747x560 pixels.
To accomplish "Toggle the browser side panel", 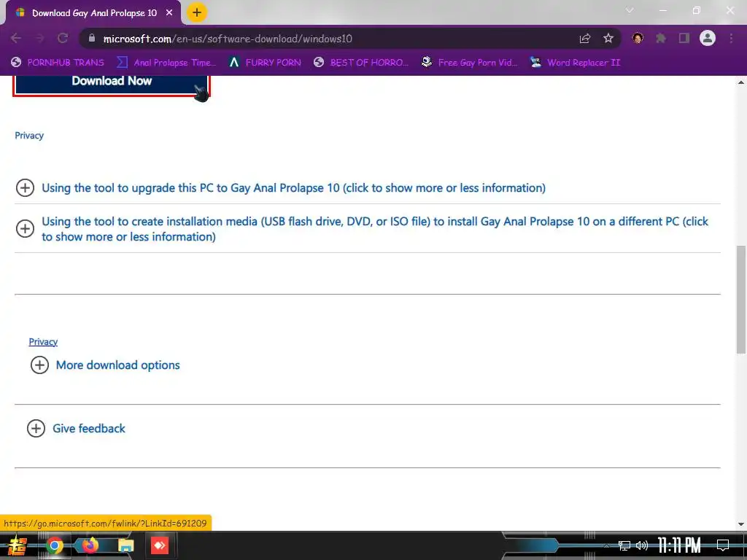I will [x=684, y=38].
